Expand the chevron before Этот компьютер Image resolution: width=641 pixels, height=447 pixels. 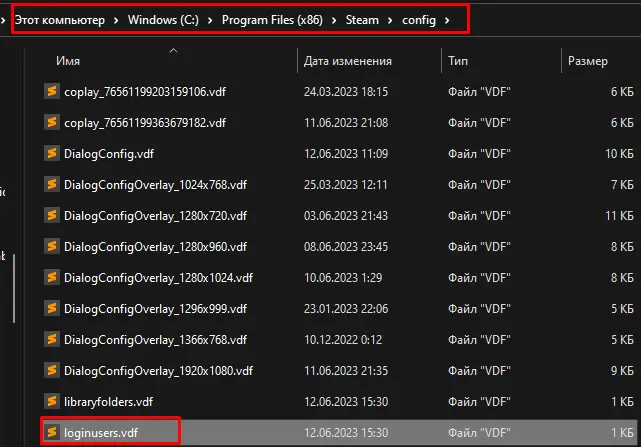pos(3,20)
